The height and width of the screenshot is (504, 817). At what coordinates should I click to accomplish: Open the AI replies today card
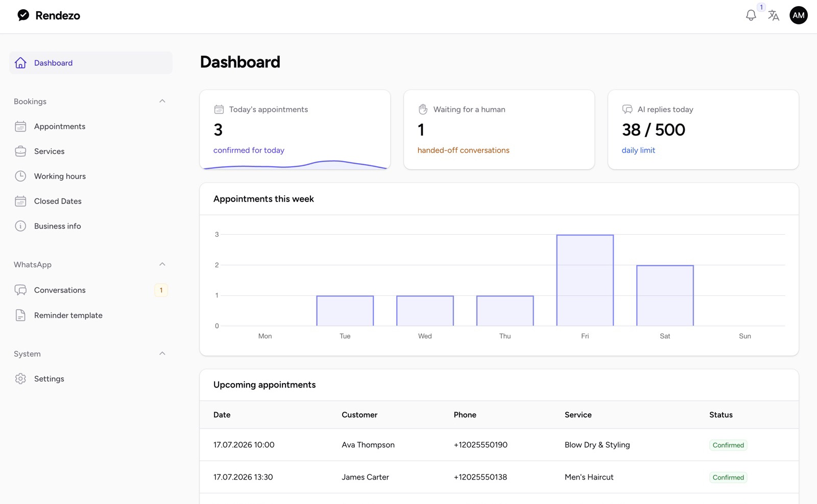click(x=703, y=130)
